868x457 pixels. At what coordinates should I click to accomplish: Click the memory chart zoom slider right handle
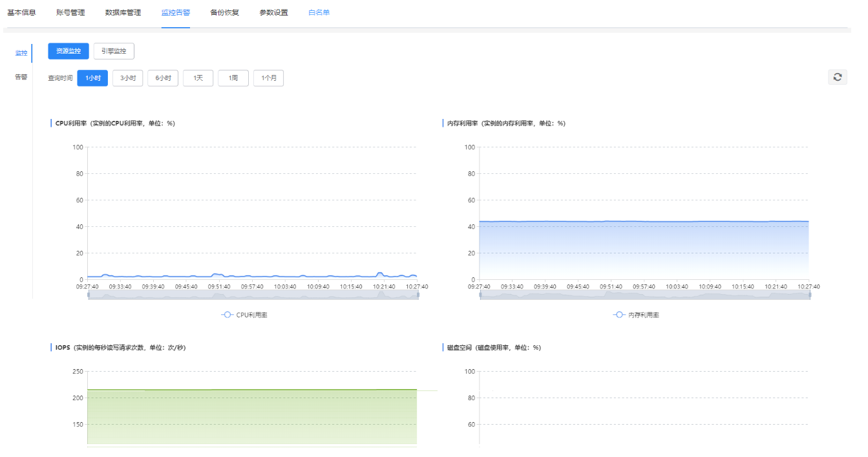click(810, 295)
